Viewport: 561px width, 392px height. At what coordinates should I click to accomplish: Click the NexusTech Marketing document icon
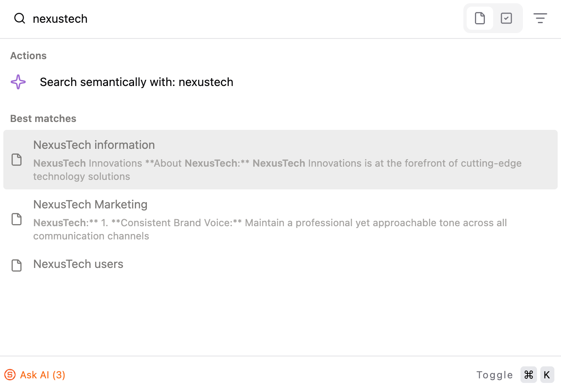(17, 219)
